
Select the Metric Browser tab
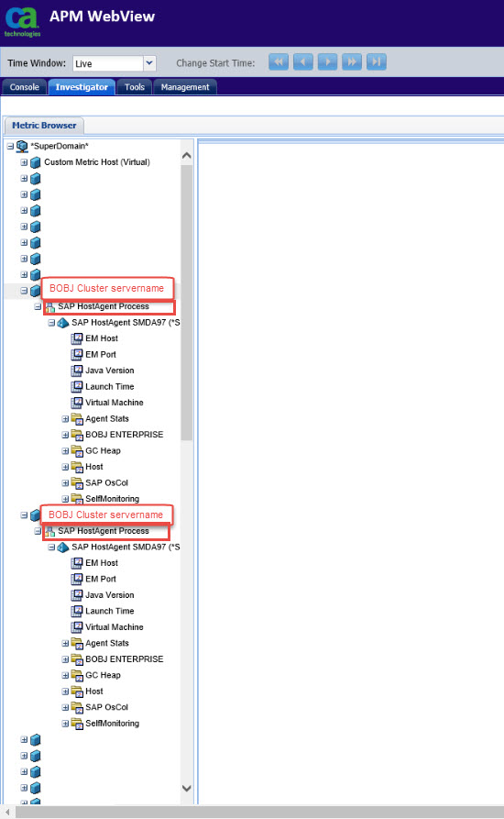(x=44, y=126)
